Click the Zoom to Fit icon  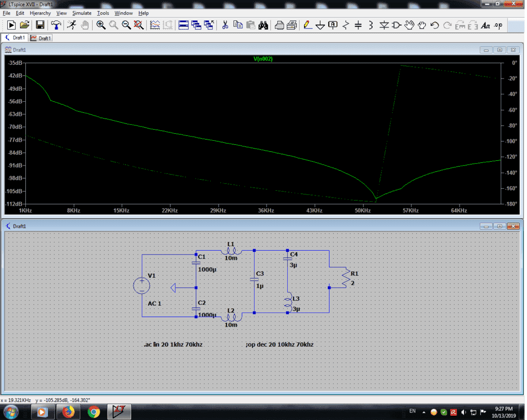(x=139, y=25)
